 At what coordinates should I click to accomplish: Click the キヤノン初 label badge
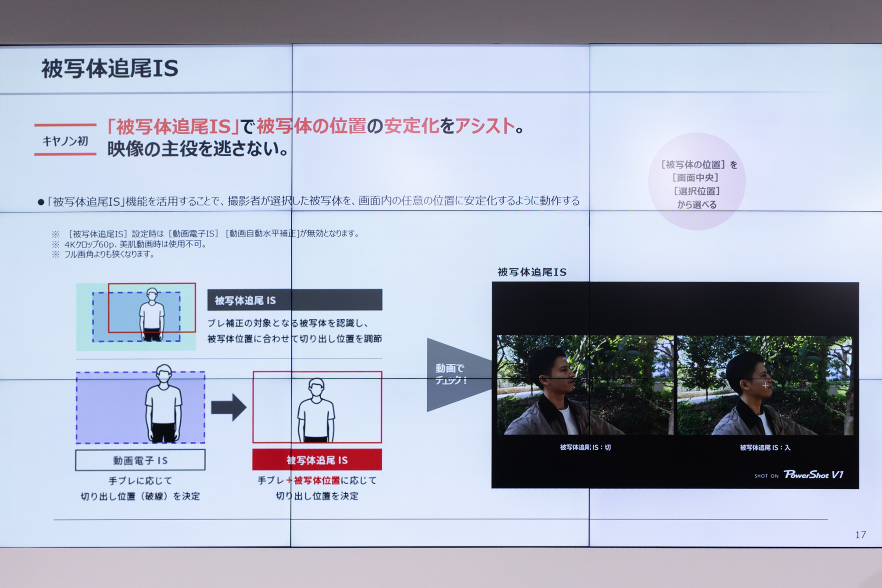[x=65, y=141]
